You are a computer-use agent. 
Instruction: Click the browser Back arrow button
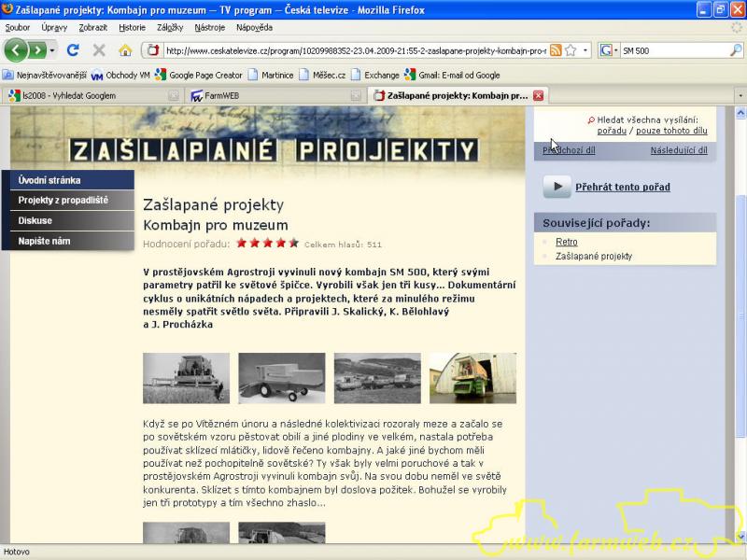point(16,50)
